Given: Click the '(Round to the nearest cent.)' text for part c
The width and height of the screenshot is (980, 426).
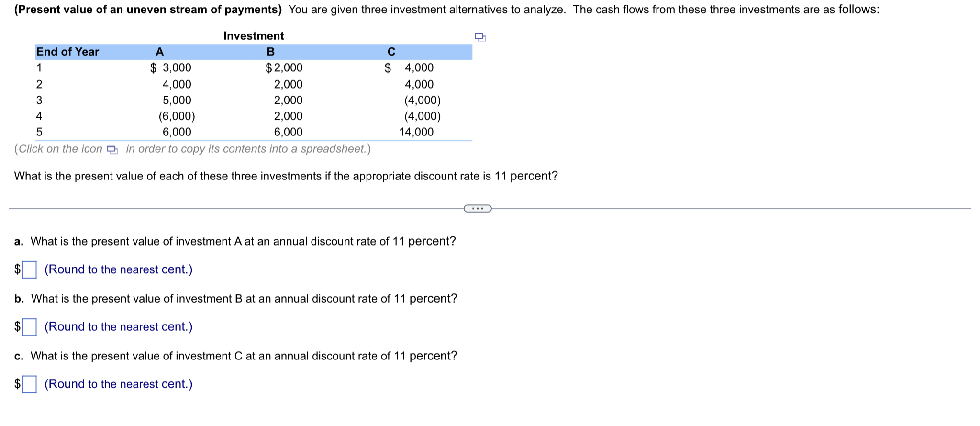Looking at the screenshot, I should click(x=118, y=384).
